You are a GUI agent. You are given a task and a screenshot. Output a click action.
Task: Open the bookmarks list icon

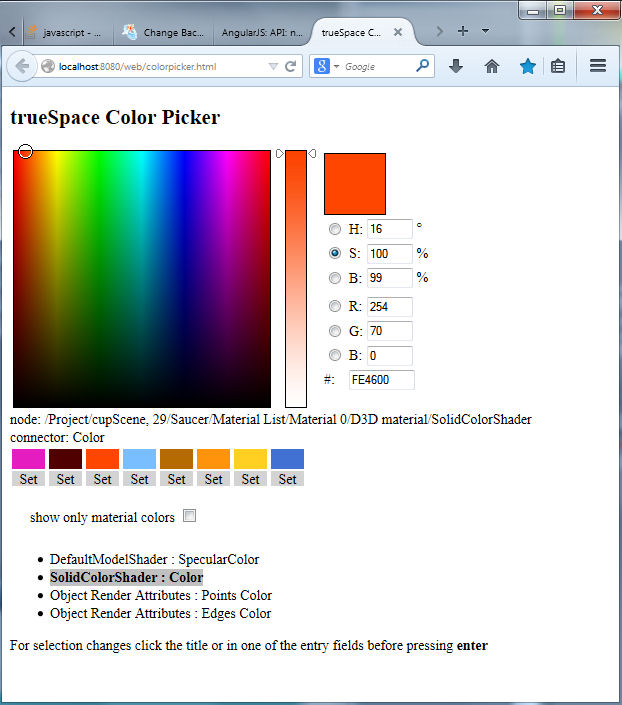(558, 67)
